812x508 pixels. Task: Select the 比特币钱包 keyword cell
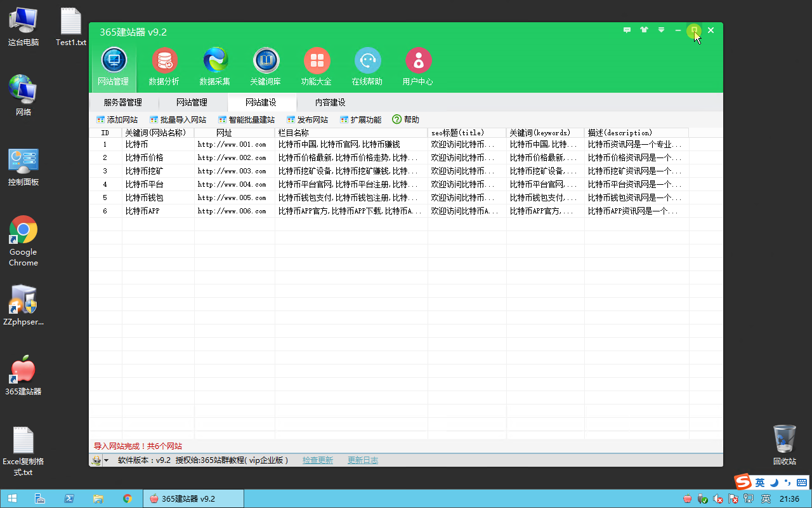[158, 197]
